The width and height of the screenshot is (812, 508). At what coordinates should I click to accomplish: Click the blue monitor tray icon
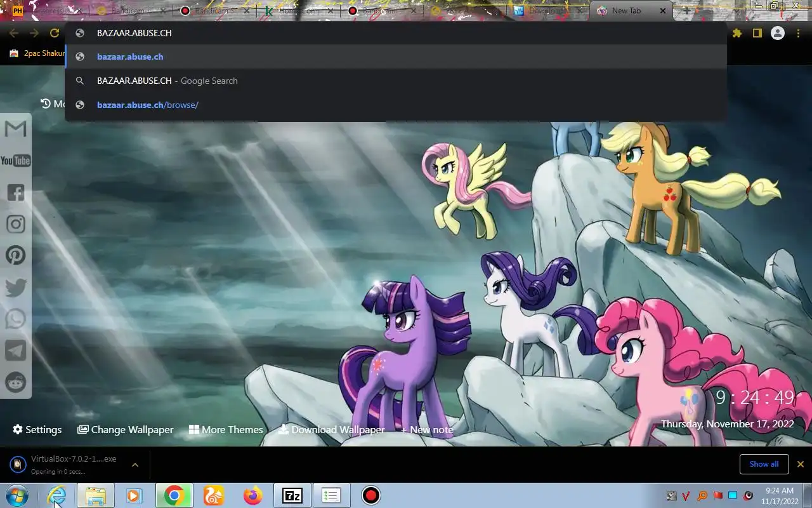pos(733,495)
